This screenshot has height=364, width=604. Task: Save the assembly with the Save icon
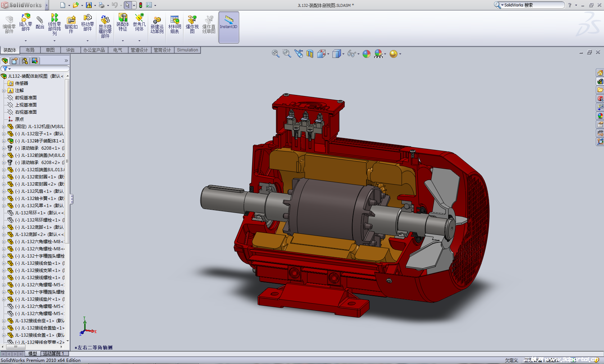pyautogui.click(x=88, y=5)
